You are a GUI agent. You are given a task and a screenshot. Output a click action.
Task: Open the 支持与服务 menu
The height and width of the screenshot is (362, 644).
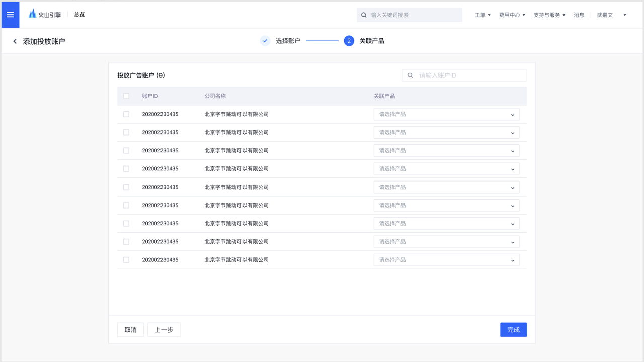(x=549, y=15)
